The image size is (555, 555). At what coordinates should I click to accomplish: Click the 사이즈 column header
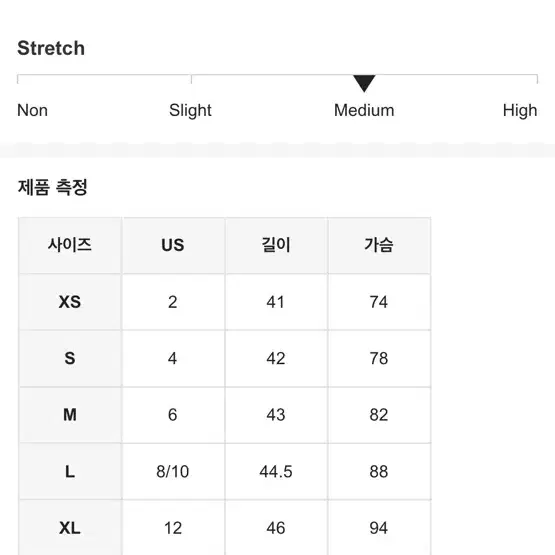(70, 245)
